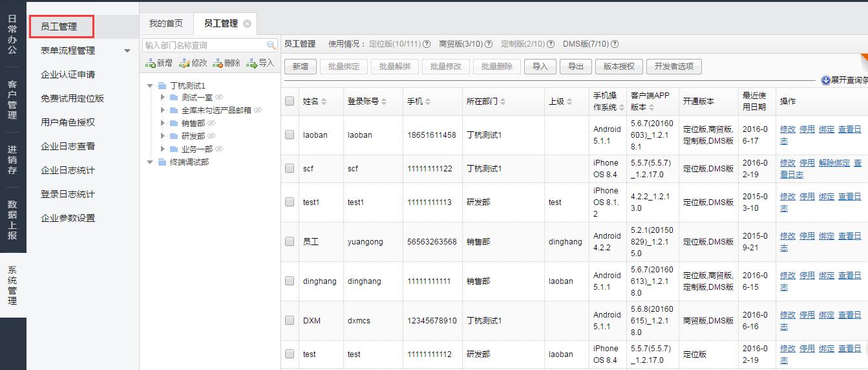Close the 员工管理 tab
Viewport: 868px width, 370px height.
click(247, 24)
